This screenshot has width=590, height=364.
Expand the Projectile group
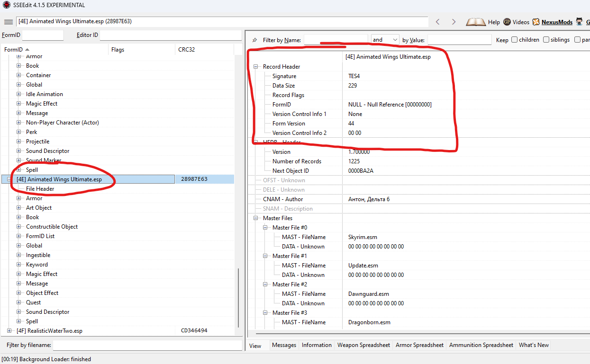click(19, 142)
